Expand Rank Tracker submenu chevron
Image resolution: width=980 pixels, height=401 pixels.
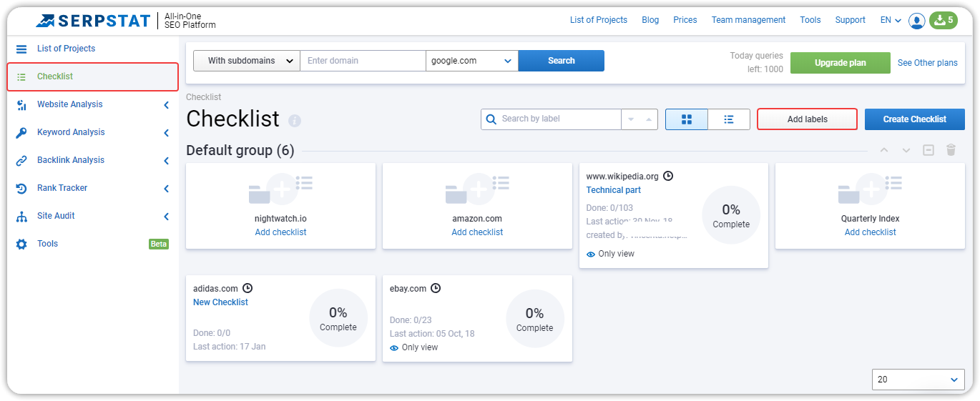167,189
